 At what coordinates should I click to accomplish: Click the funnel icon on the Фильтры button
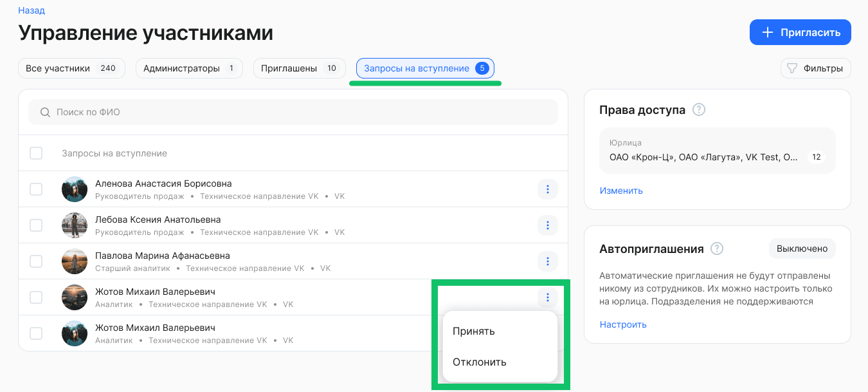click(x=791, y=68)
